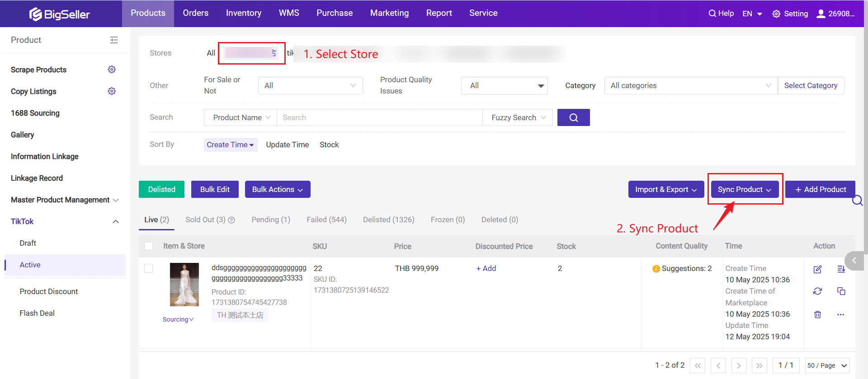The height and width of the screenshot is (379, 868).
Task: Open Sync Product dropdown
Action: click(x=745, y=189)
